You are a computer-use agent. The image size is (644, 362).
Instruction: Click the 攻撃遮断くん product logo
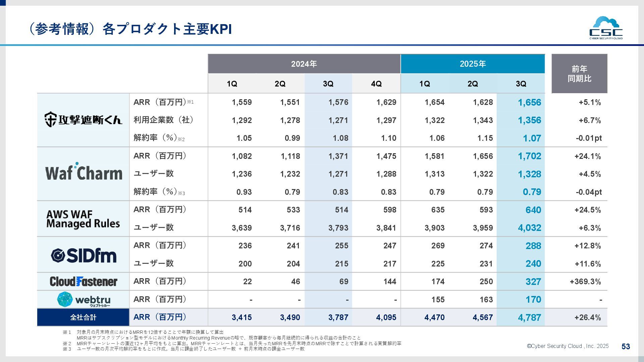[x=83, y=120]
